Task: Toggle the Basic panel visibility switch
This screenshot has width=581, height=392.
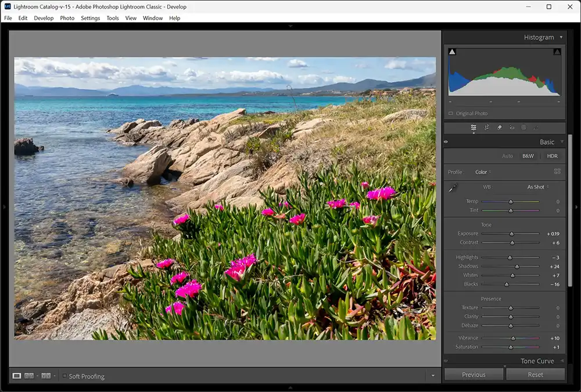Action: 446,142
